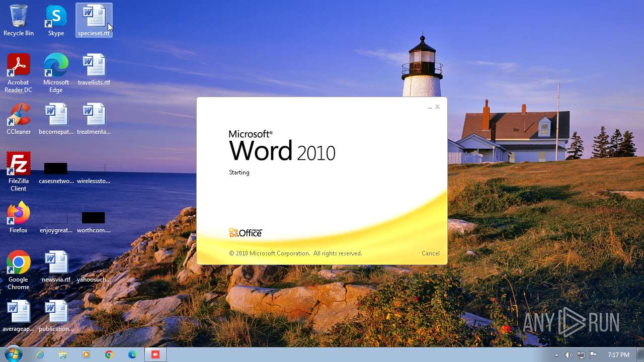Open the Action Center flag icon

click(593, 355)
